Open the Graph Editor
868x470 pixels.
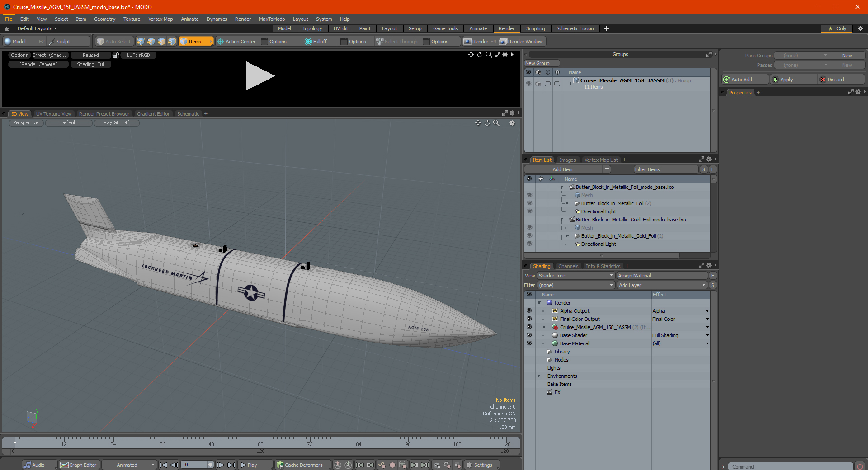78,465
